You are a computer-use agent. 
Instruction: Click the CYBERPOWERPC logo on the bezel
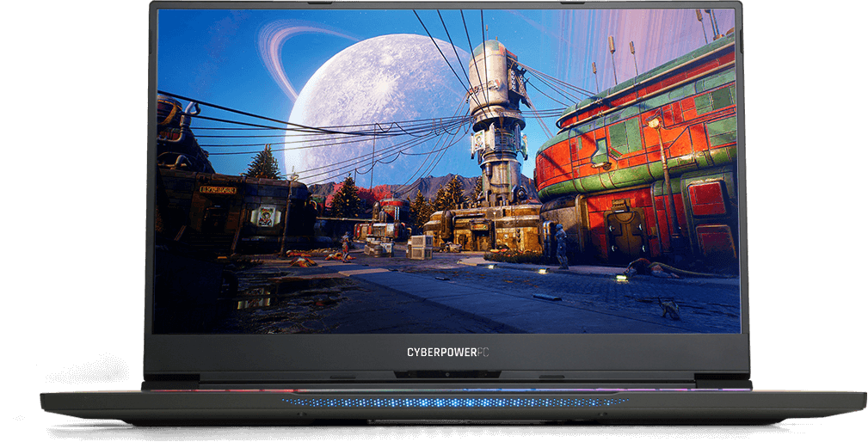tap(452, 352)
